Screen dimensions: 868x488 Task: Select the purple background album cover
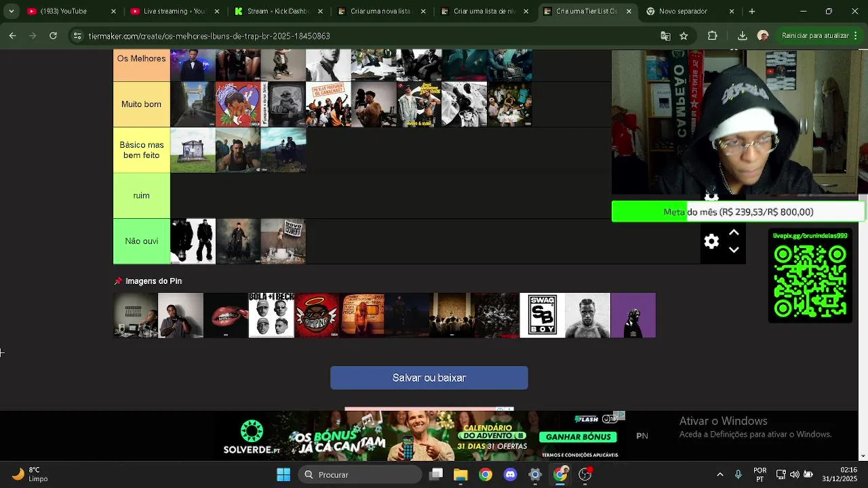click(633, 315)
